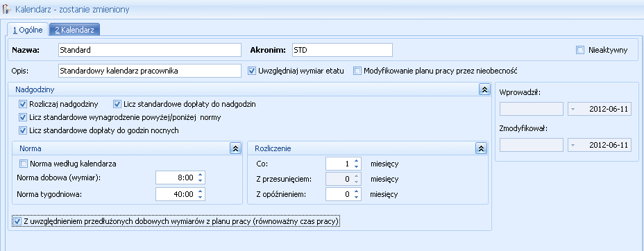Decrease the Co months value
This screenshot has width=644, height=251.
(356, 167)
